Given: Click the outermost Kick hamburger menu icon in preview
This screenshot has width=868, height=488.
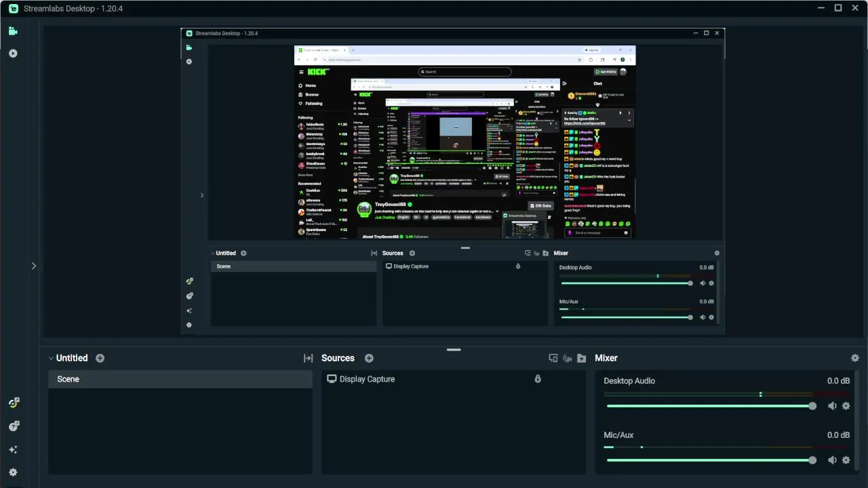Looking at the screenshot, I should pyautogui.click(x=301, y=71).
